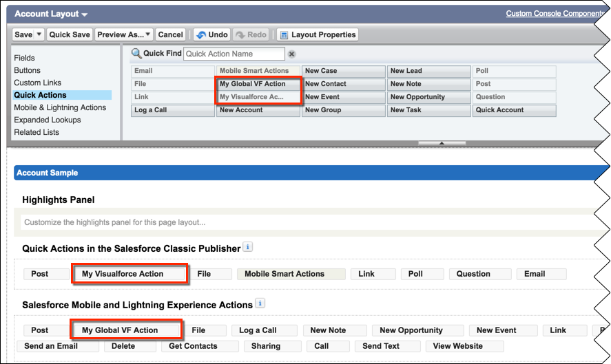Image resolution: width=611 pixels, height=364 pixels.
Task: Select My Visualforce Ac... palette item
Action: [258, 97]
